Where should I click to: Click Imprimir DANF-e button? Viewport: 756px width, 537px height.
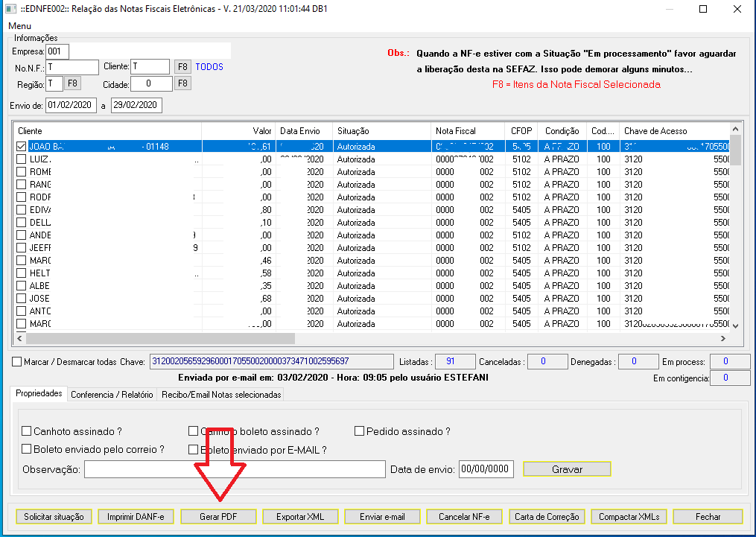[136, 516]
